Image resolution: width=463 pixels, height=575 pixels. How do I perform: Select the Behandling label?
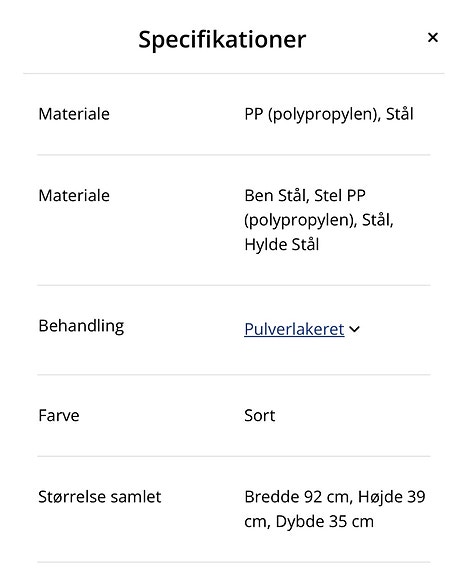click(81, 326)
